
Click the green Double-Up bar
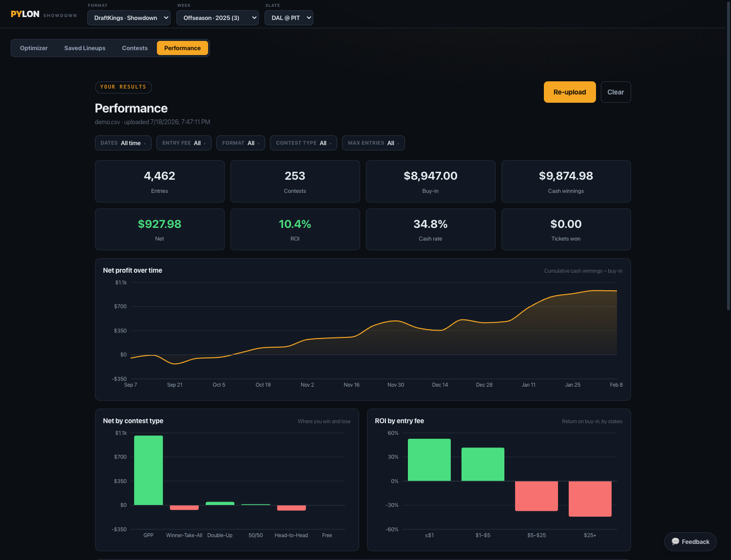pyautogui.click(x=220, y=504)
